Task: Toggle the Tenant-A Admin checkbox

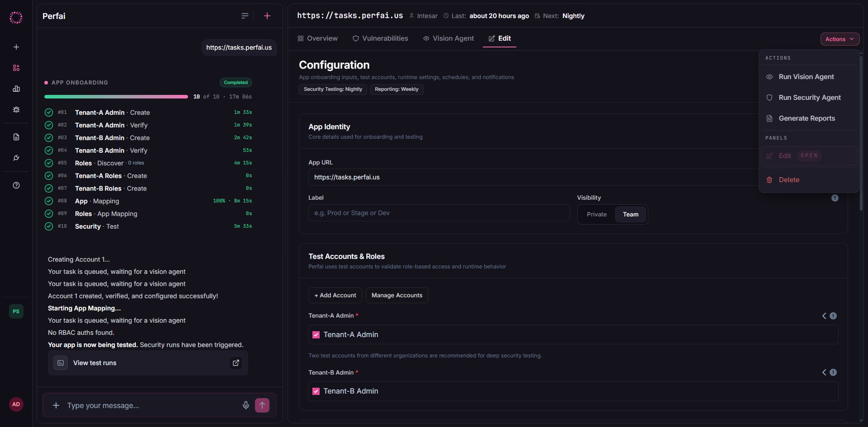Action: pyautogui.click(x=316, y=335)
